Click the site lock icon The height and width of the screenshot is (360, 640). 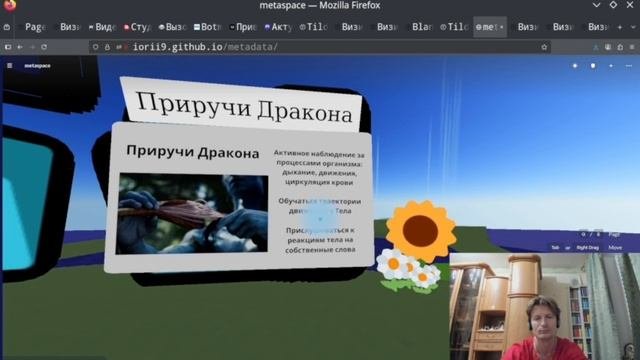[x=107, y=47]
